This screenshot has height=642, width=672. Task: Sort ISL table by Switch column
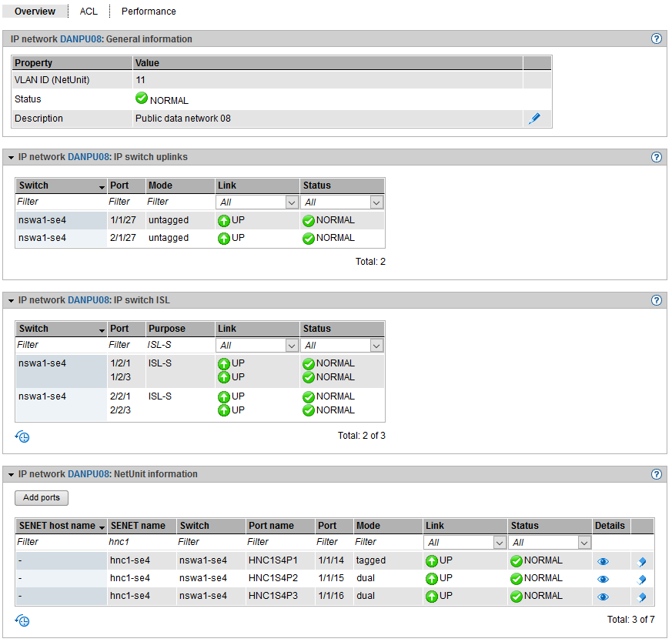tap(61, 329)
